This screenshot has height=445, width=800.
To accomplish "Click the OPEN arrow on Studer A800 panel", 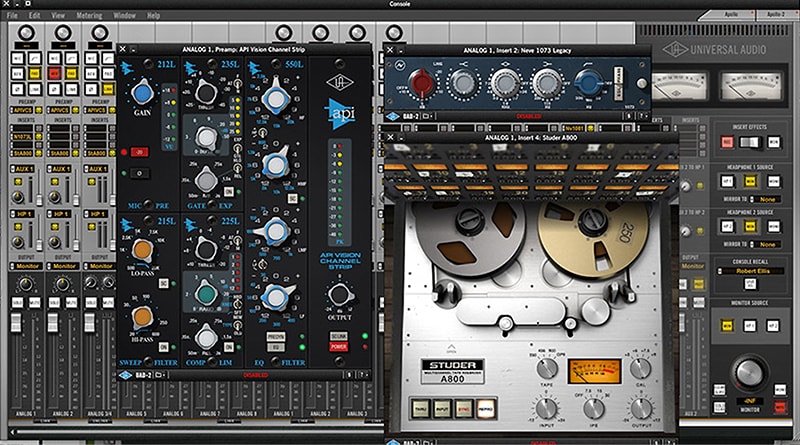I will click(x=451, y=349).
